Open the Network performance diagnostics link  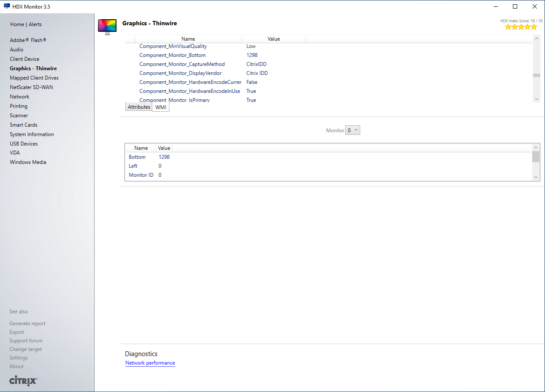pos(150,363)
